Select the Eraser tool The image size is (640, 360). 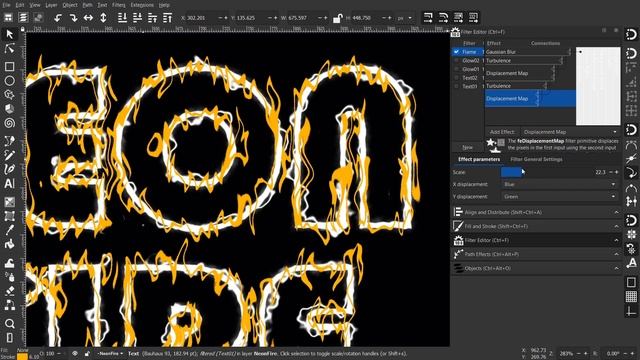pyautogui.click(x=9, y=291)
